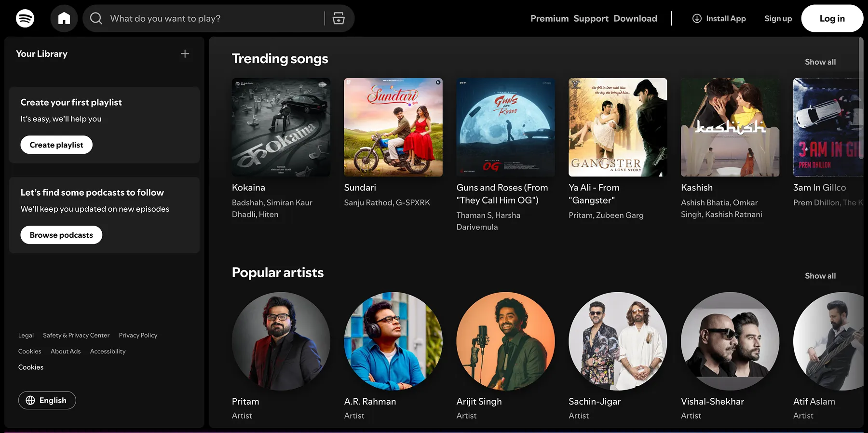Image resolution: width=868 pixels, height=433 pixels.
Task: Open About Ads link
Action: coord(66,351)
